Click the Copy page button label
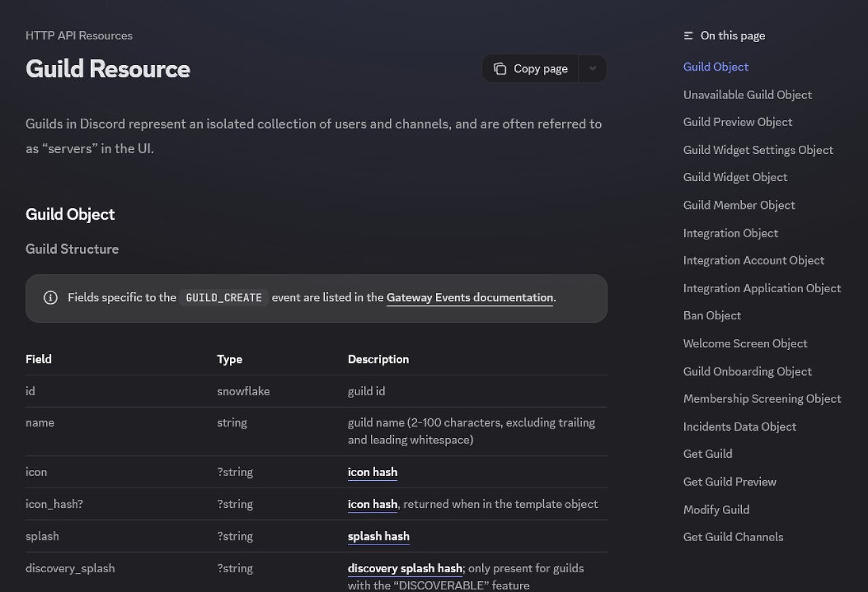Screen dimensions: 868x592 tap(540, 68)
